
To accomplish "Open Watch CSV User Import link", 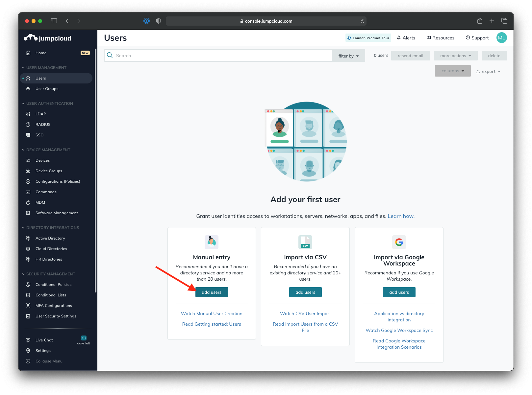I will pyautogui.click(x=305, y=314).
